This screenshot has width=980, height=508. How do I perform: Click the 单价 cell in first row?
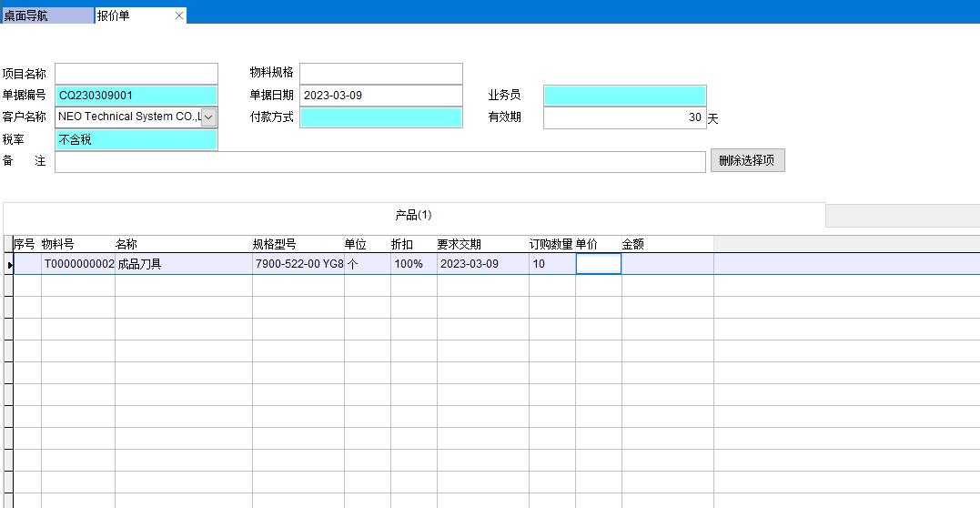pyautogui.click(x=598, y=264)
